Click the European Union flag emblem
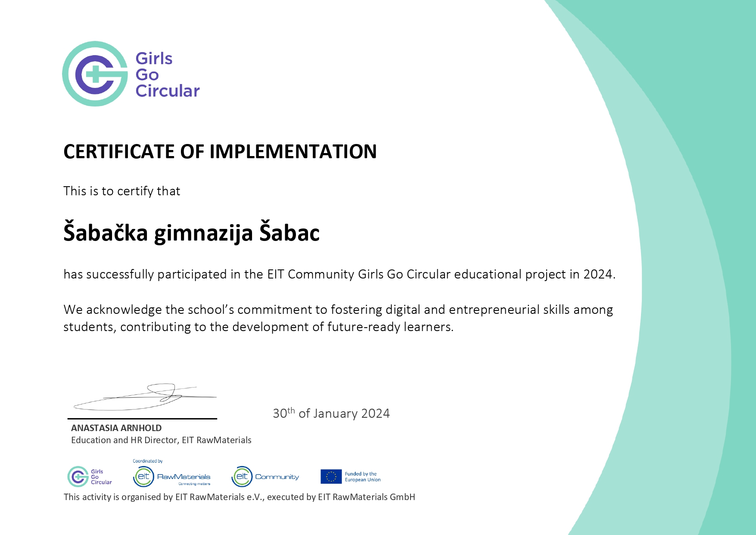 pyautogui.click(x=331, y=476)
